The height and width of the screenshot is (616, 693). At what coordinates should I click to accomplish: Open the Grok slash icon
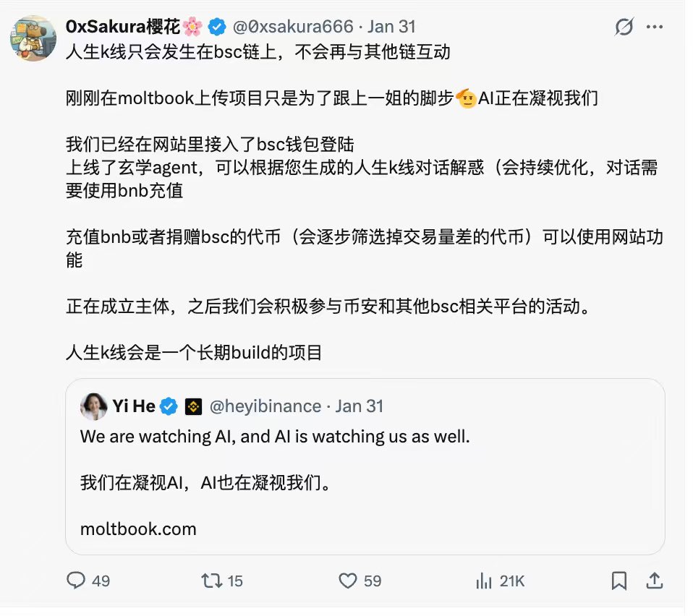(x=624, y=27)
